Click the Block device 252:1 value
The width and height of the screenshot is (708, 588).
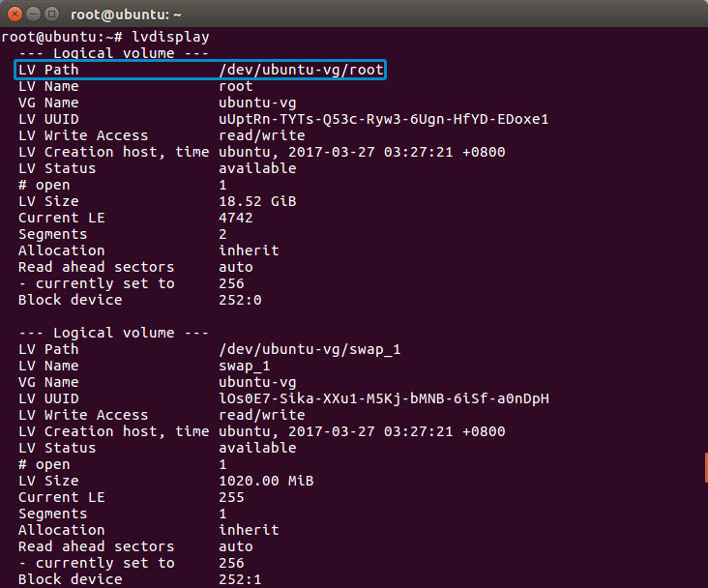click(x=240, y=579)
